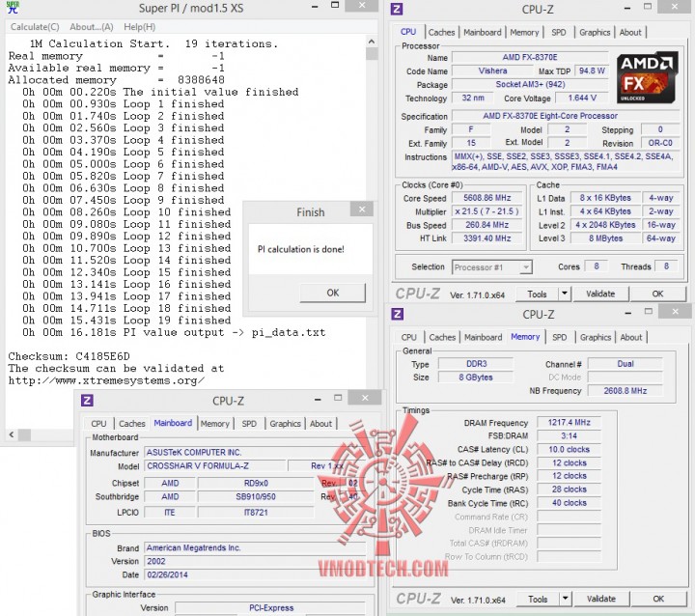
Task: Switch to Caches tab in top CPU-Z window
Action: (x=441, y=33)
